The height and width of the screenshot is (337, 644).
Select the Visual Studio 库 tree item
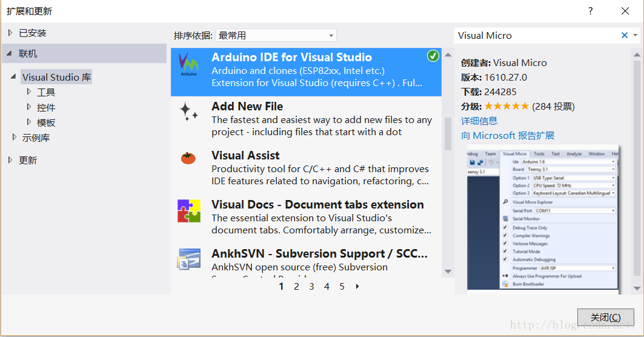[57, 77]
